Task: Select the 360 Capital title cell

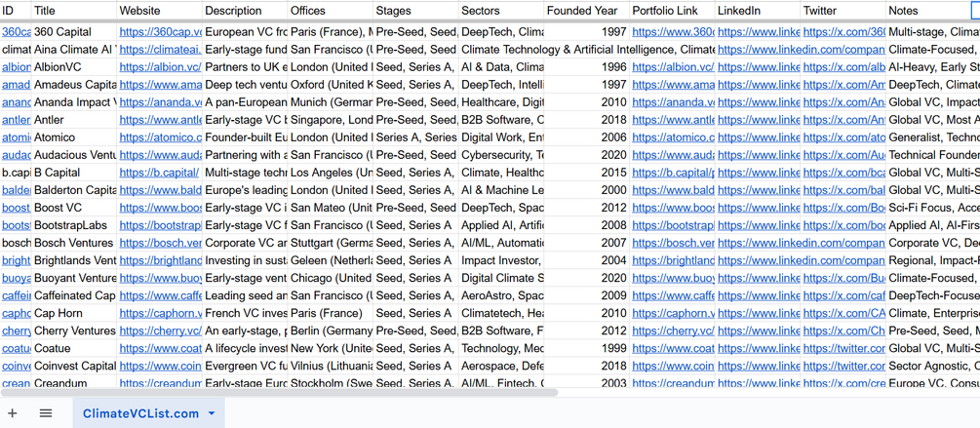Action: 74,32
